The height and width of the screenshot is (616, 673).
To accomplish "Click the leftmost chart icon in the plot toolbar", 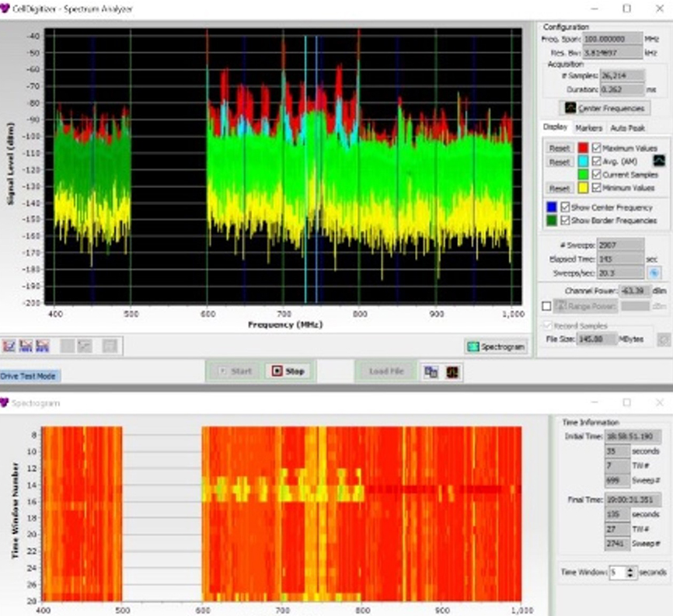I will tap(9, 346).
